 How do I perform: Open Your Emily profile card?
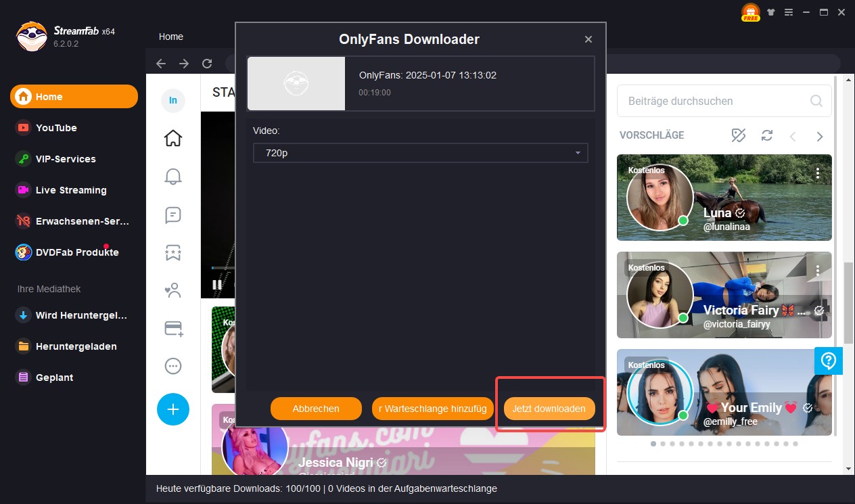724,392
